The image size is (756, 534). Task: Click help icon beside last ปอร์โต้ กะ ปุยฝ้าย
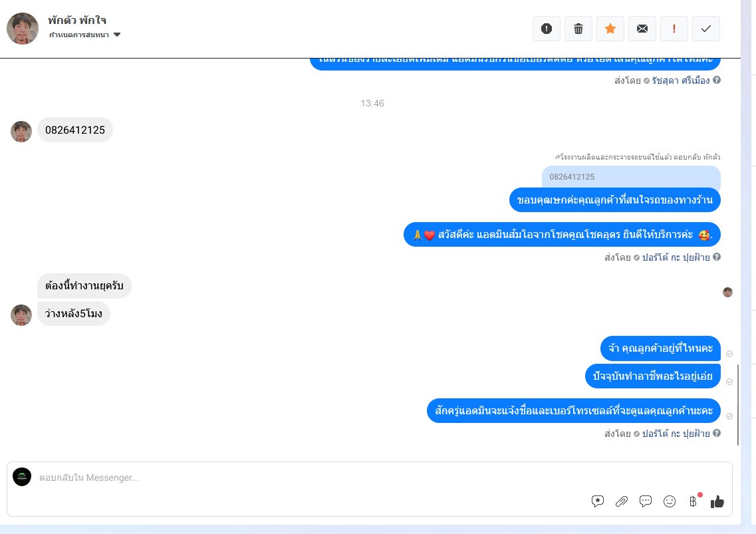pyautogui.click(x=717, y=433)
